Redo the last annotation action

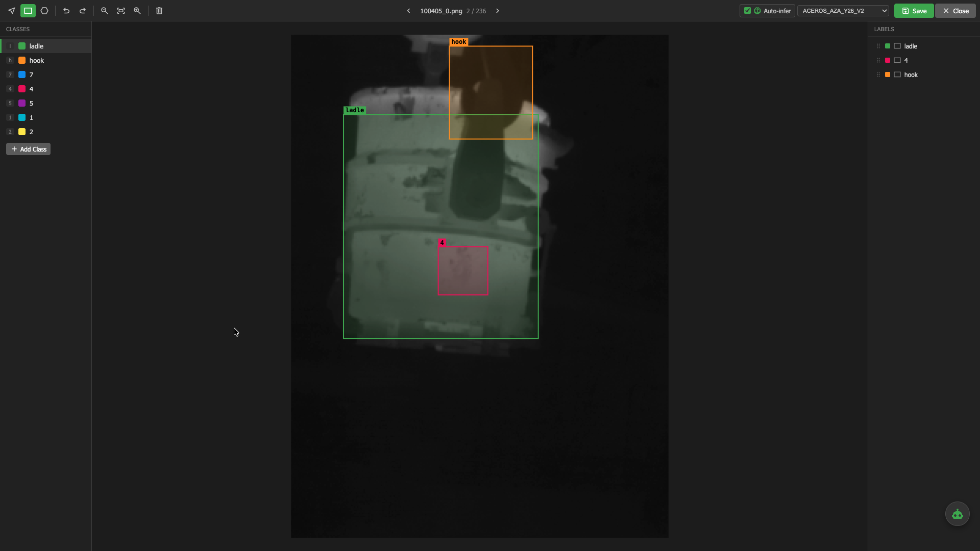coord(83,11)
